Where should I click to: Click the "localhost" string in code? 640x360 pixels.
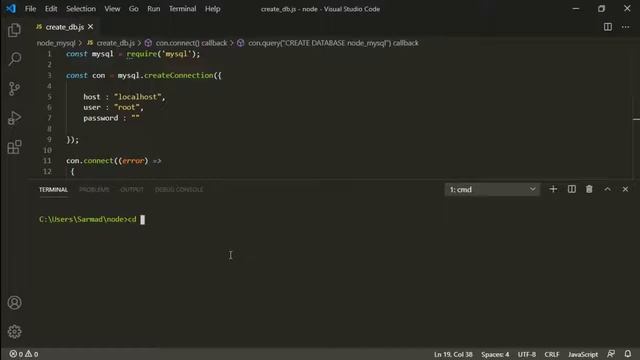pyautogui.click(x=138, y=97)
